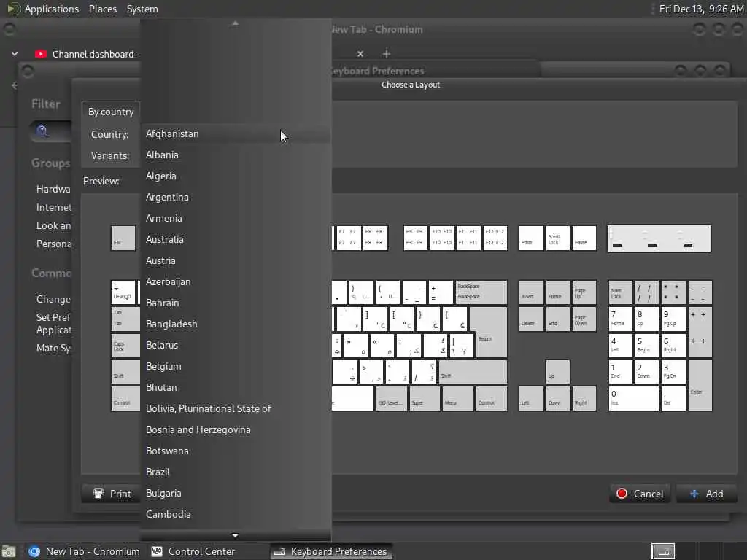Expand Chromium tab search chevron
This screenshot has width=747, height=560.
15,54
